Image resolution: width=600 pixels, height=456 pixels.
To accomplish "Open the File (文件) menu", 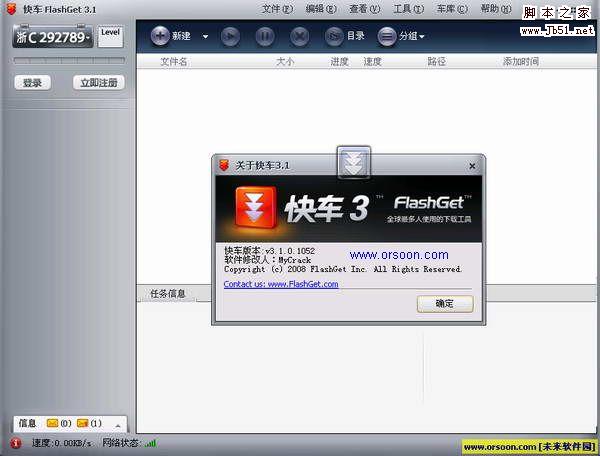I will pos(277,9).
